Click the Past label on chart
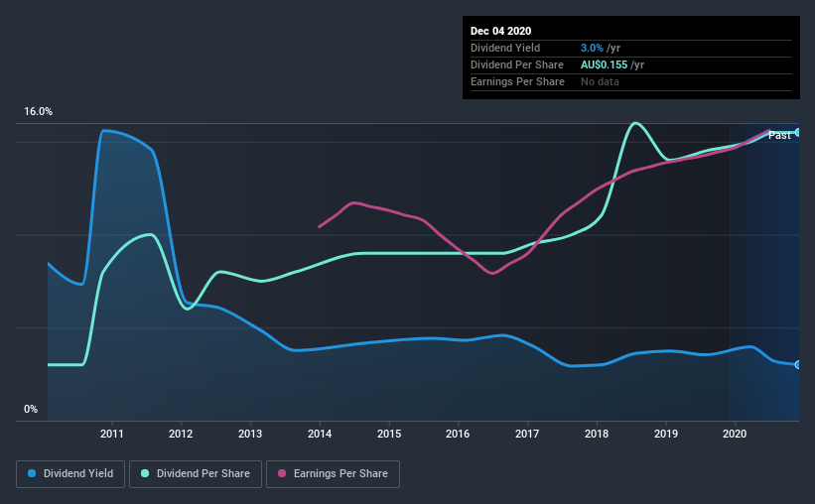The width and height of the screenshot is (815, 504). (779, 136)
